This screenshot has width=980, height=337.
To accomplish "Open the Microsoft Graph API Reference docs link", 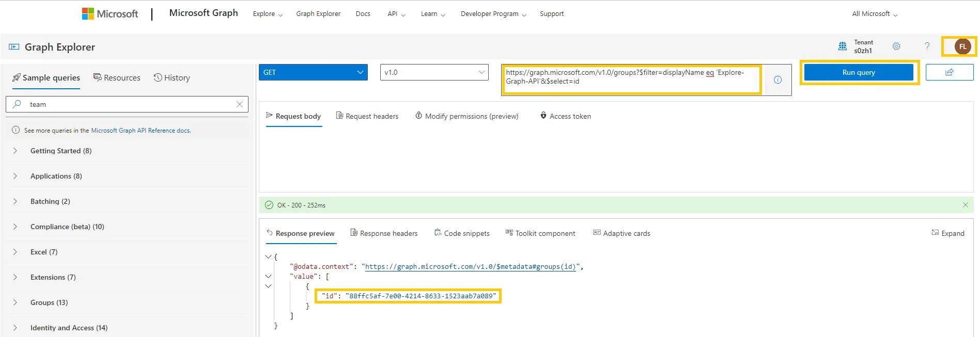I will click(141, 131).
